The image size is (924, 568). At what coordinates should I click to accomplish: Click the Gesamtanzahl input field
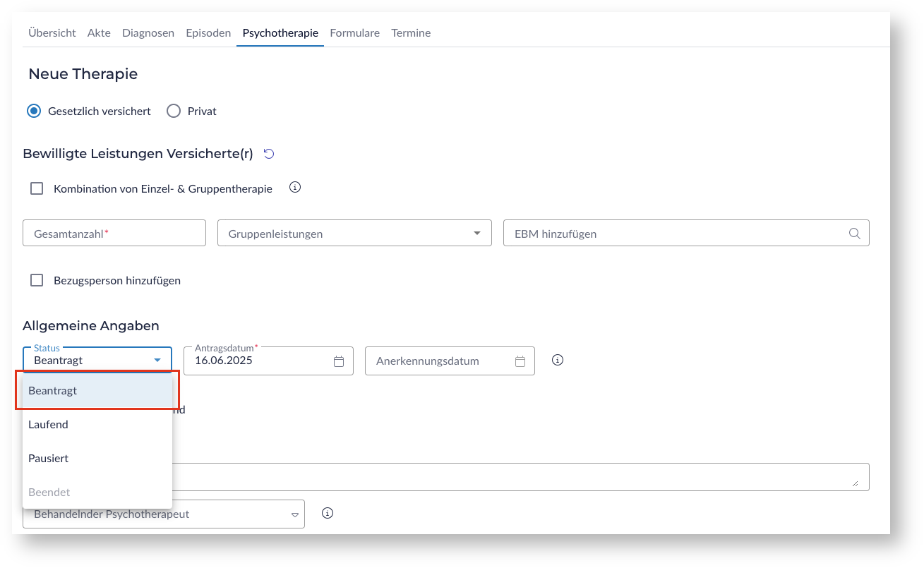pyautogui.click(x=114, y=234)
